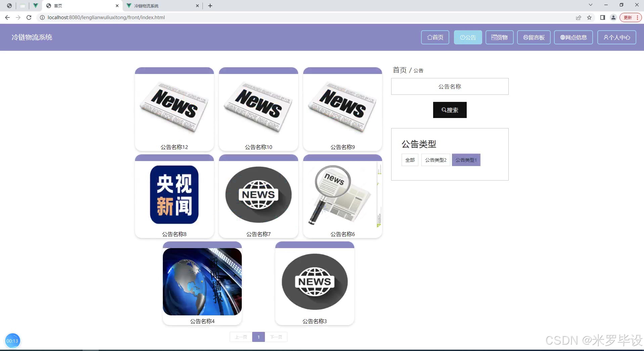
Task: Close the 冷链物流系统 browser tab
Action: click(197, 6)
